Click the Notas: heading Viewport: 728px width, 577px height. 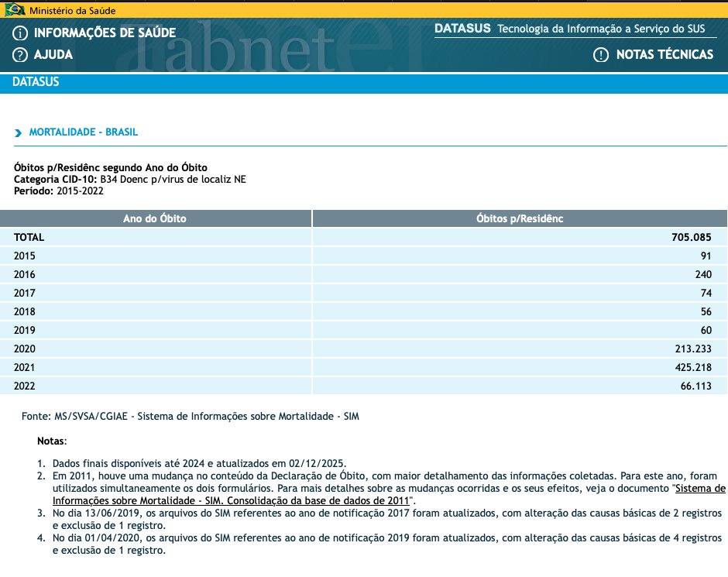(52, 441)
